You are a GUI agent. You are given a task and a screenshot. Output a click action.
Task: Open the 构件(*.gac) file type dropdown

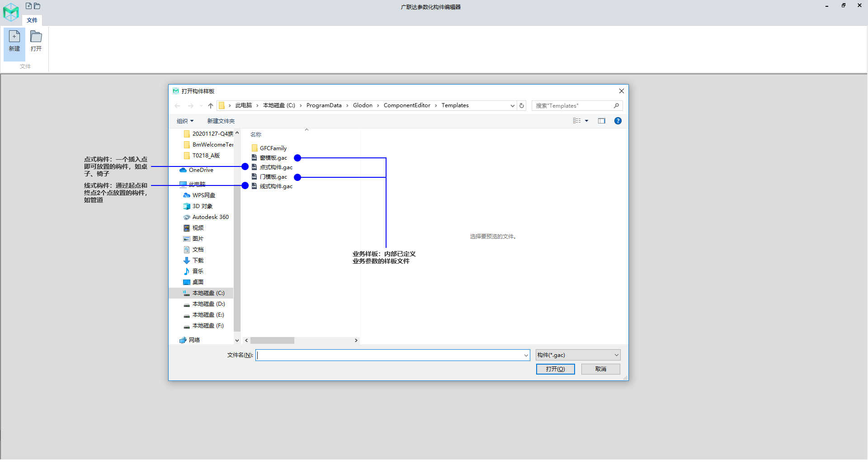pos(578,355)
